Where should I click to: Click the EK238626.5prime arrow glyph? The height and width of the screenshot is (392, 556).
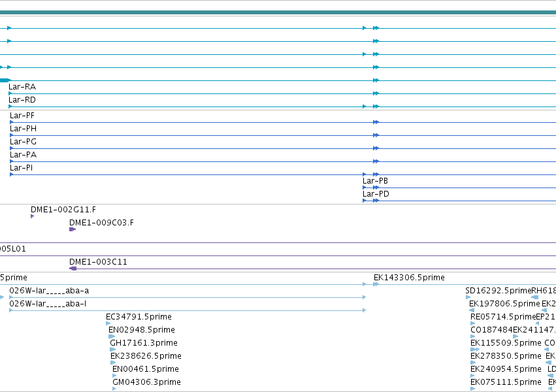113,363
